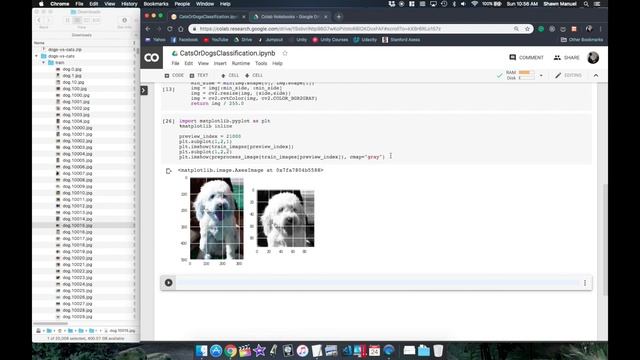Switch Finder to list view
Viewport: 640px width, 360px height.
(x=77, y=20)
